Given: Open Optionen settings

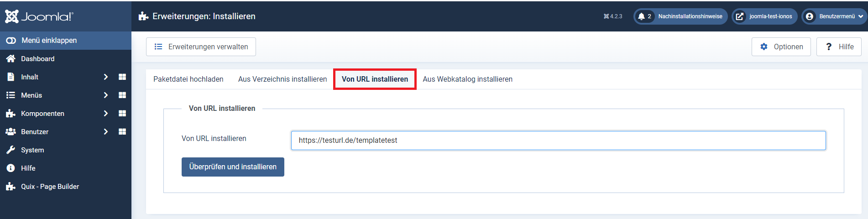Looking at the screenshot, I should [781, 47].
